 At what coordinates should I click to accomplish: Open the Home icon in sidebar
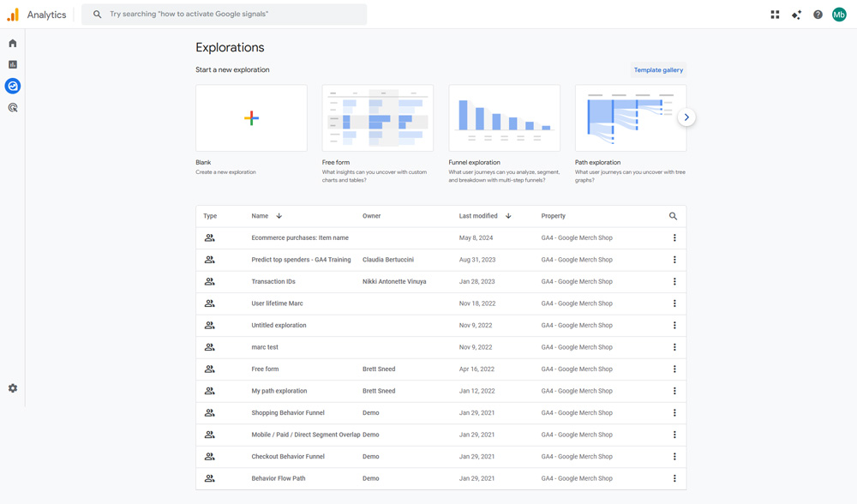tap(13, 43)
